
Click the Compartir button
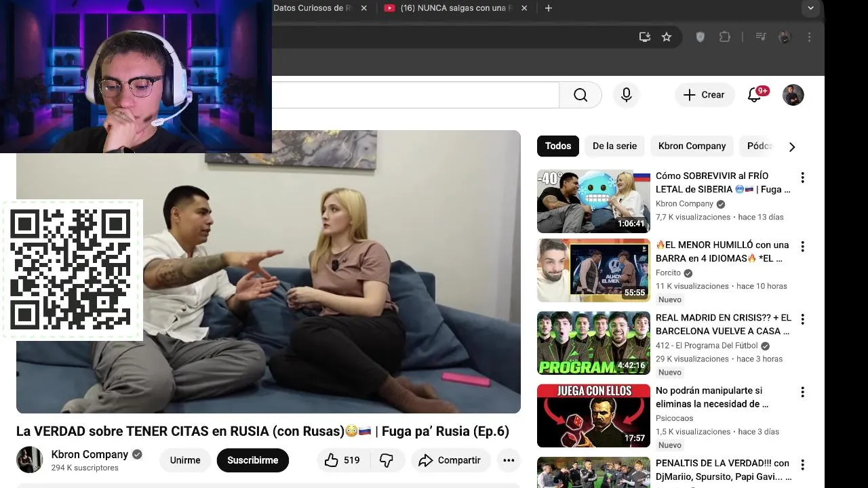click(450, 460)
